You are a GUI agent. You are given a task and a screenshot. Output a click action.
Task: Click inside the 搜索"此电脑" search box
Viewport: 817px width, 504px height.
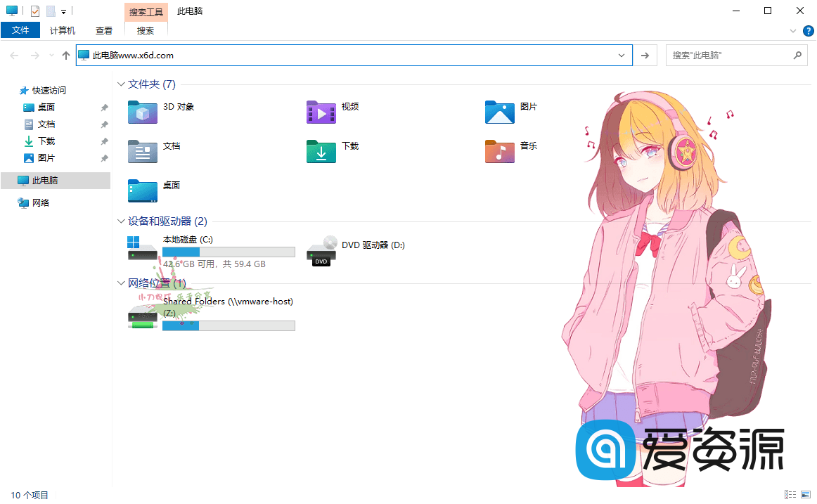coord(724,55)
